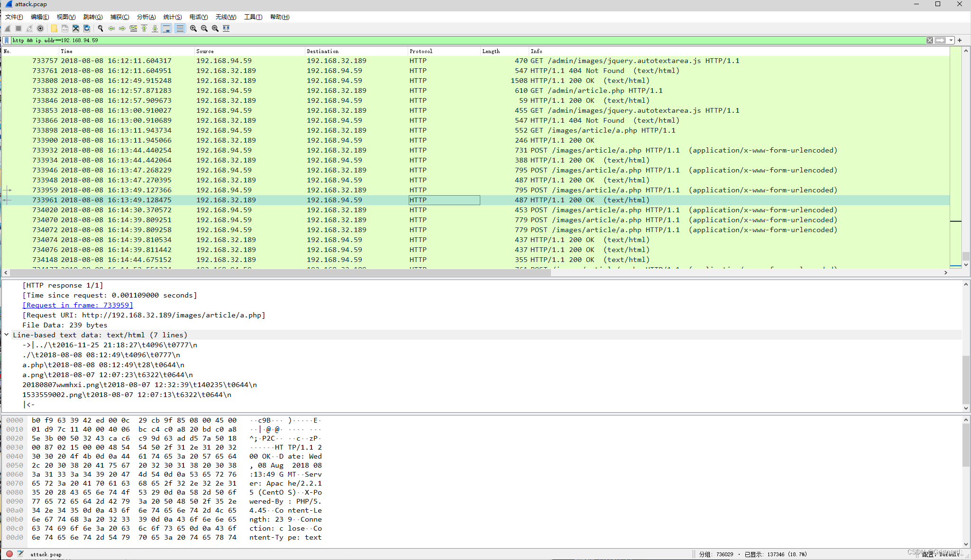Click the attack.pcap status bar label
This screenshot has height=560, width=971.
[46, 554]
